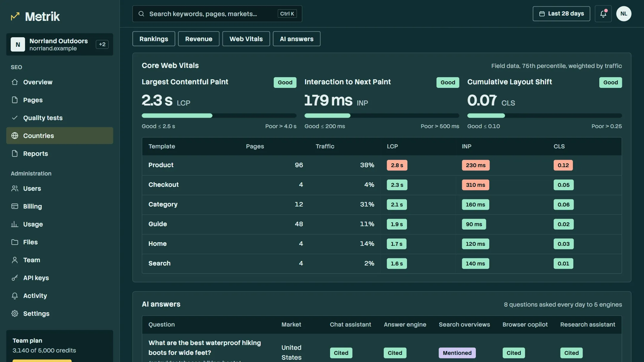The height and width of the screenshot is (362, 644).
Task: Open the Reports file icon
Action: (x=15, y=153)
